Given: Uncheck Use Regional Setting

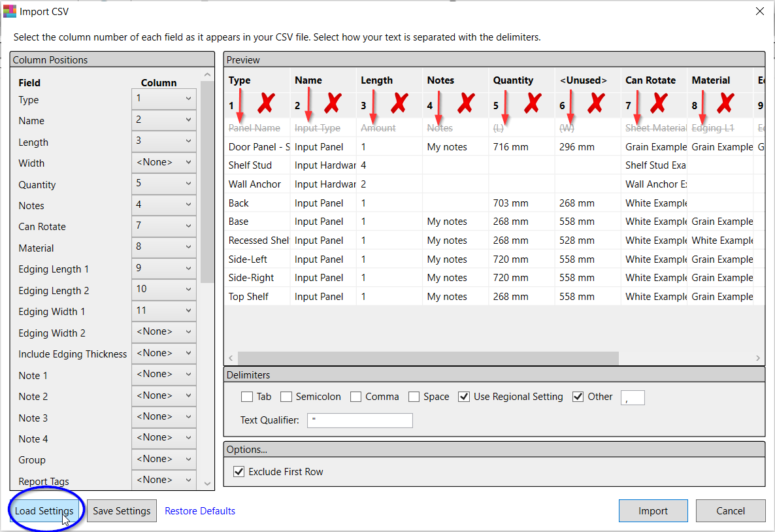Looking at the screenshot, I should pyautogui.click(x=463, y=397).
